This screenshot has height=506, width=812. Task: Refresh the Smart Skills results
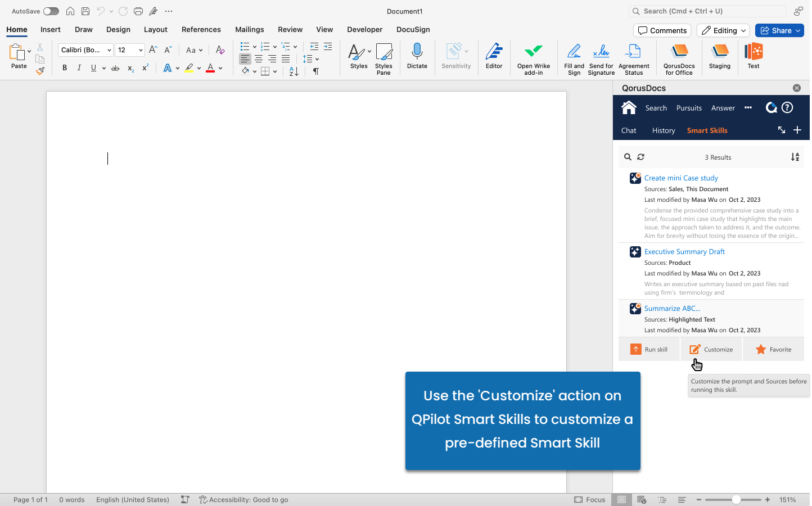click(x=640, y=157)
